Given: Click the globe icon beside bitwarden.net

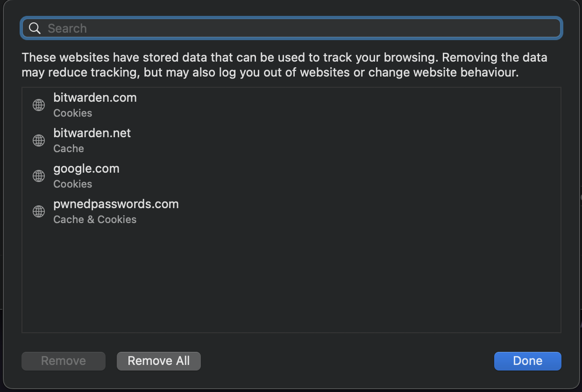Looking at the screenshot, I should tap(39, 140).
